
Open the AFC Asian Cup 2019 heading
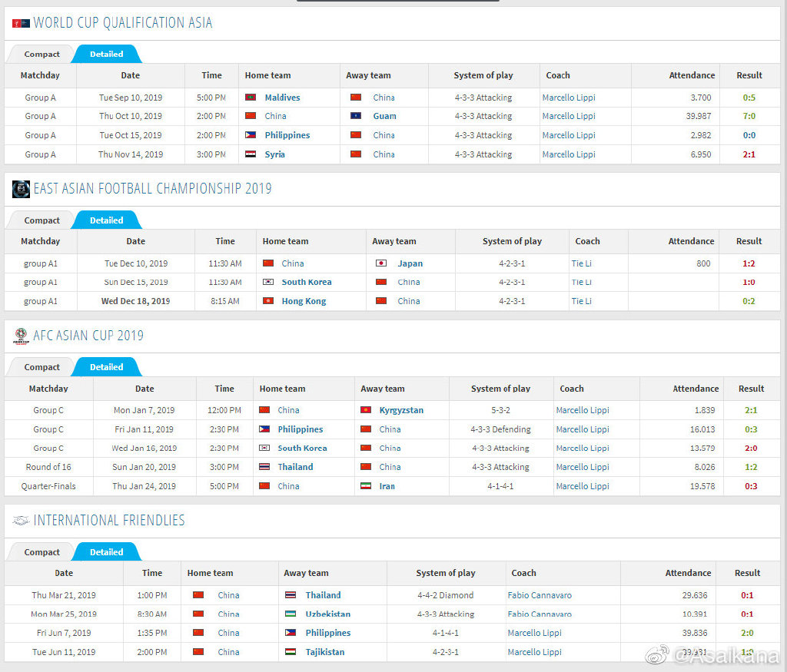(88, 336)
